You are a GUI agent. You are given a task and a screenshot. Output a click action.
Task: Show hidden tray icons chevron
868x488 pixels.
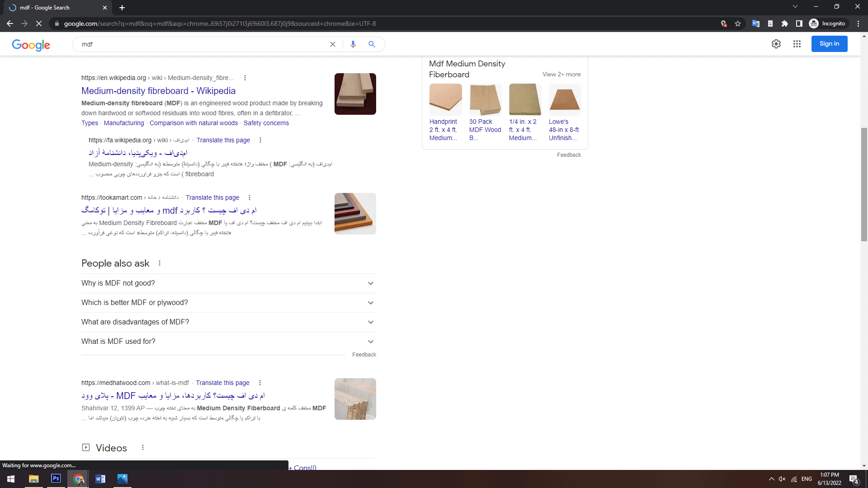coord(771,479)
